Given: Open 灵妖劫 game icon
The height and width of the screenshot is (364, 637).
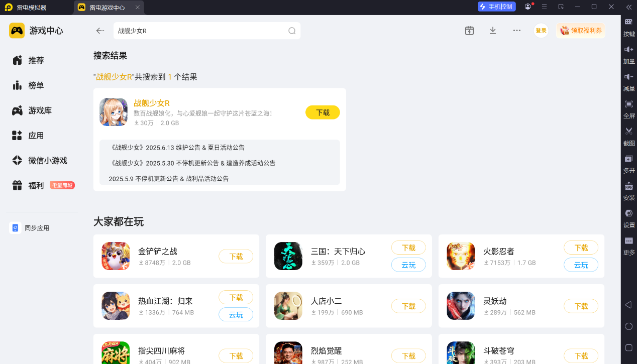Looking at the screenshot, I should tap(461, 306).
